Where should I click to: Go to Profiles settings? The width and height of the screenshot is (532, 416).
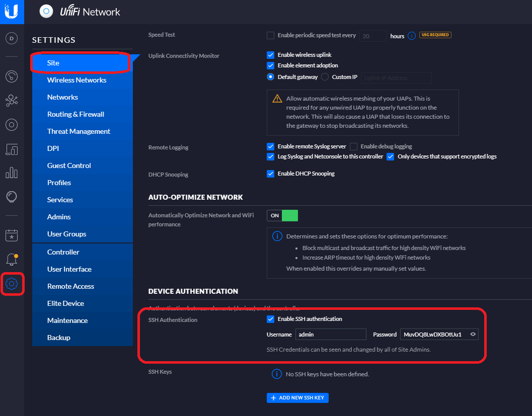click(83, 183)
